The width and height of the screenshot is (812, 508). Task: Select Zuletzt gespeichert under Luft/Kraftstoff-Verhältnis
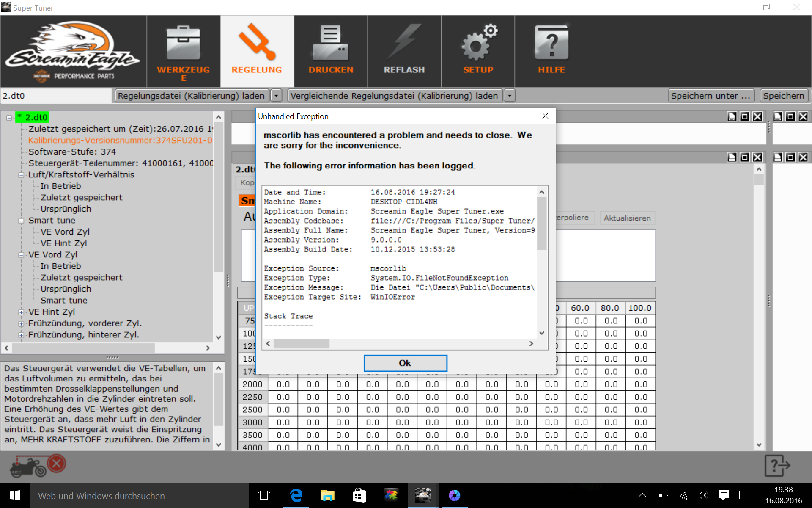81,197
